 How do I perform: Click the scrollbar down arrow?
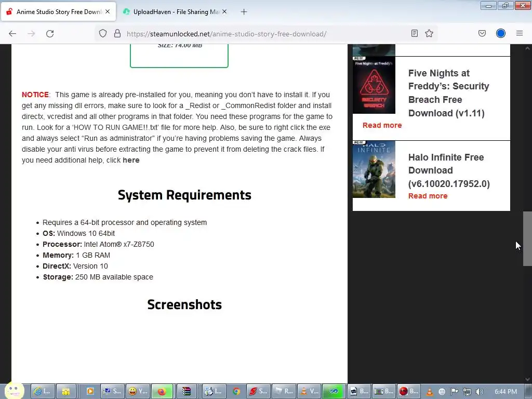tap(527, 379)
